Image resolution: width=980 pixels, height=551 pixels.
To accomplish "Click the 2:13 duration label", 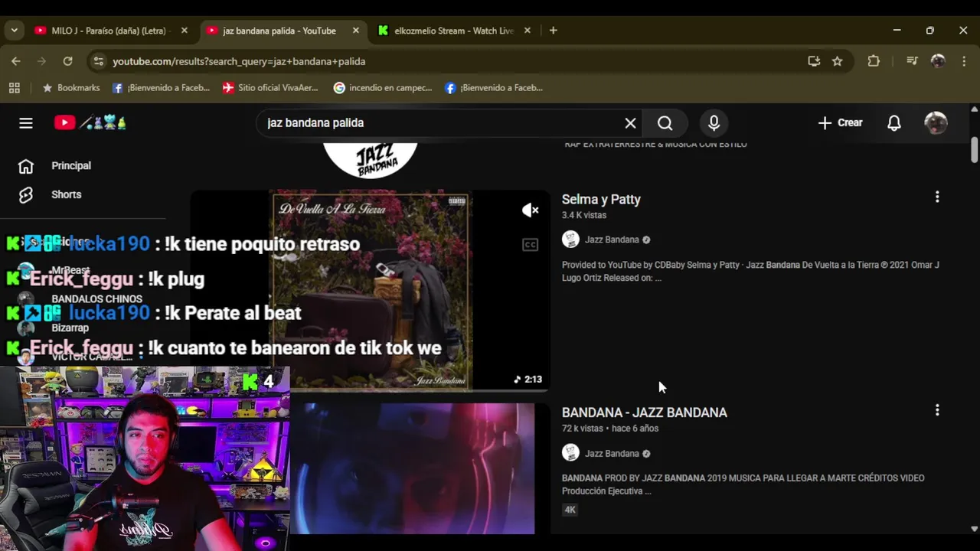I will pyautogui.click(x=528, y=380).
